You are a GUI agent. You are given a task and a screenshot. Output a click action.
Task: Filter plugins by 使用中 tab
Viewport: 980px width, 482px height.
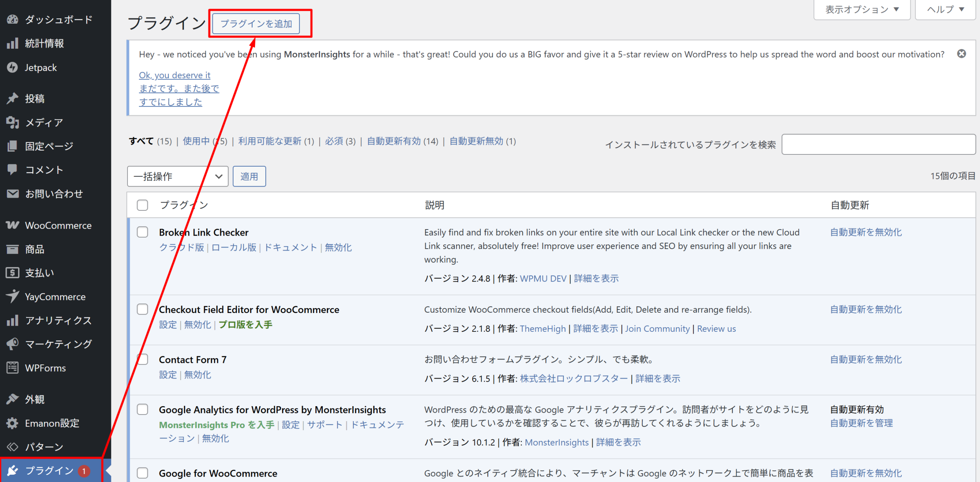point(196,141)
